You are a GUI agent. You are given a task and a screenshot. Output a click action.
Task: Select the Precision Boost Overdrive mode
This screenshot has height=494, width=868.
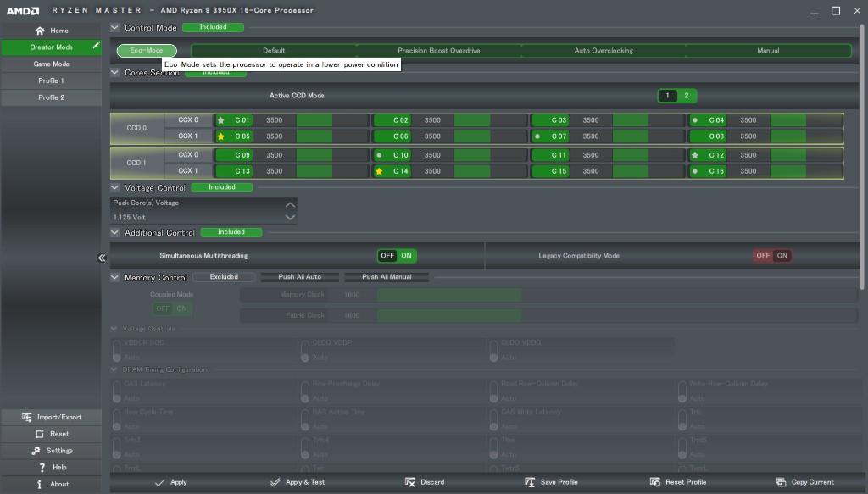click(x=438, y=51)
